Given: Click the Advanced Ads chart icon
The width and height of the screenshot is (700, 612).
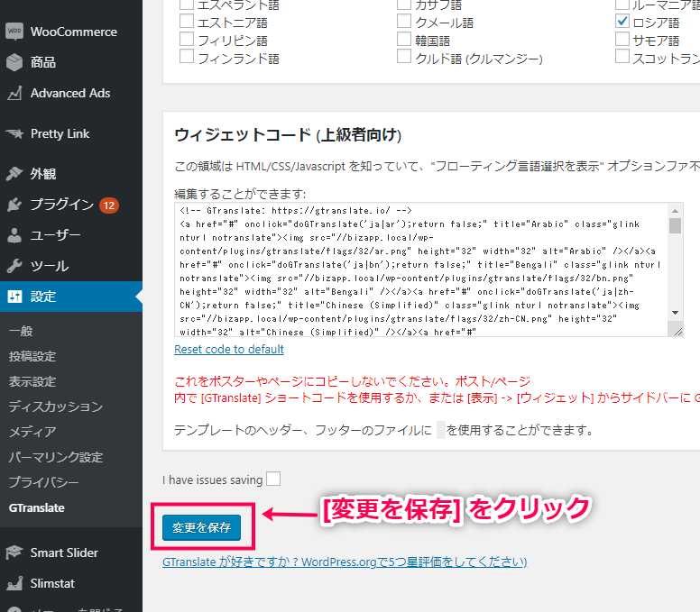Looking at the screenshot, I should pyautogui.click(x=14, y=93).
